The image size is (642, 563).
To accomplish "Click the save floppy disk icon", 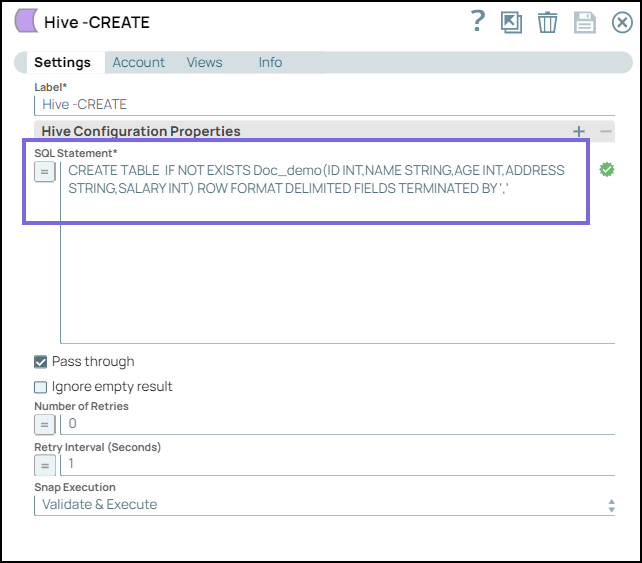I will coord(585,23).
